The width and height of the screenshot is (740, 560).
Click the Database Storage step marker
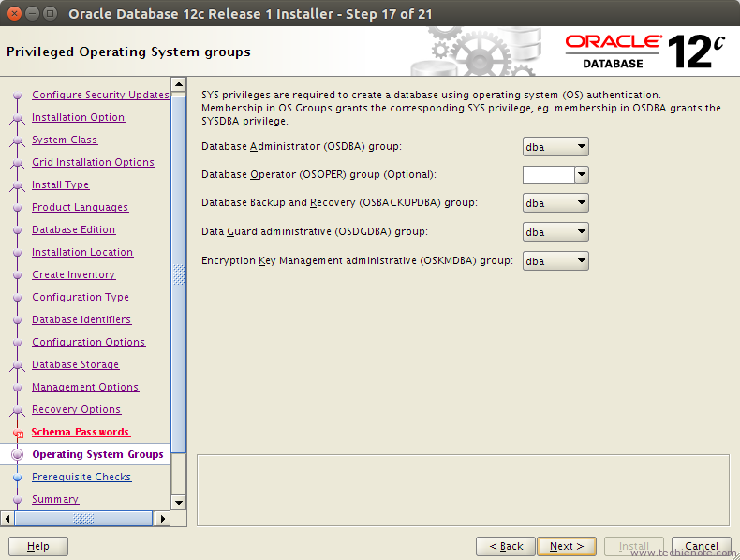(x=18, y=364)
